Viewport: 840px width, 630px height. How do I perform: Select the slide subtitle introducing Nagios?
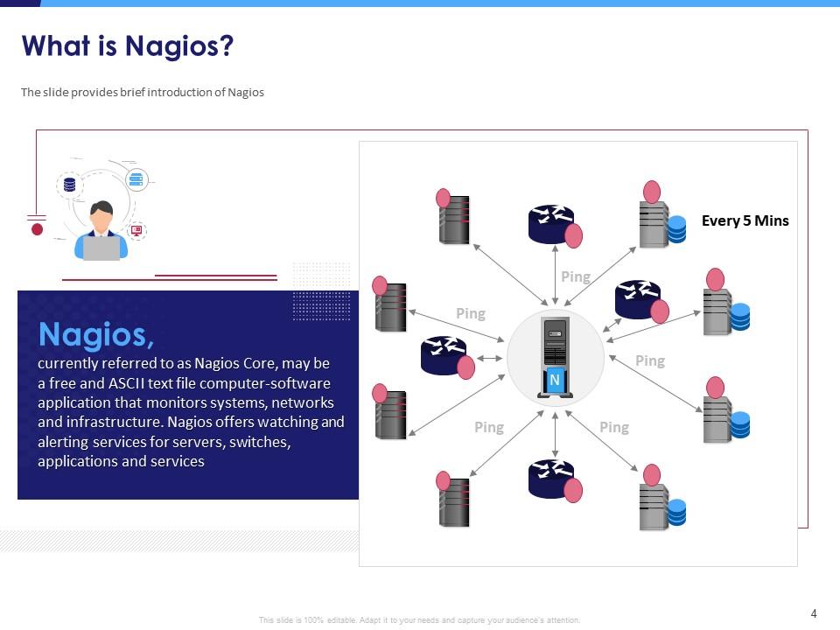coord(143,92)
